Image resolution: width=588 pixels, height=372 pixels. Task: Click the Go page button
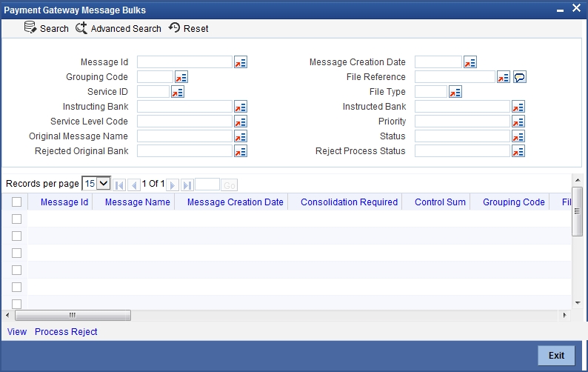click(229, 185)
